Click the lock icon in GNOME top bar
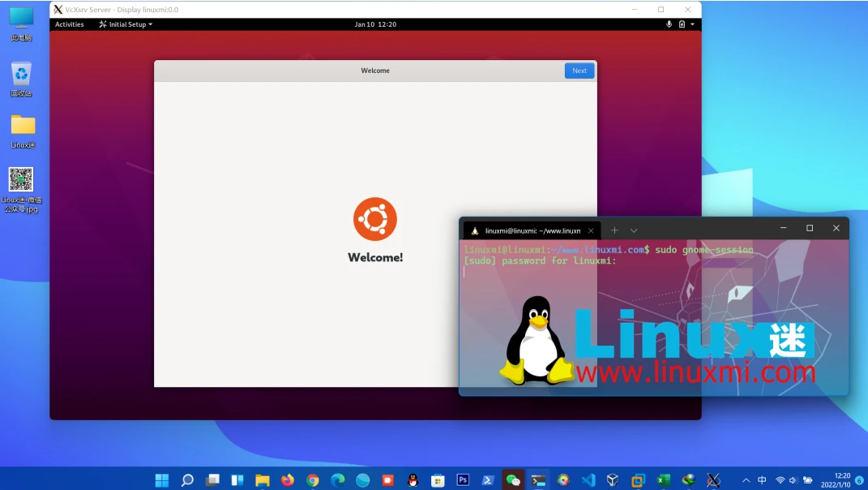The image size is (868, 490). [x=682, y=24]
